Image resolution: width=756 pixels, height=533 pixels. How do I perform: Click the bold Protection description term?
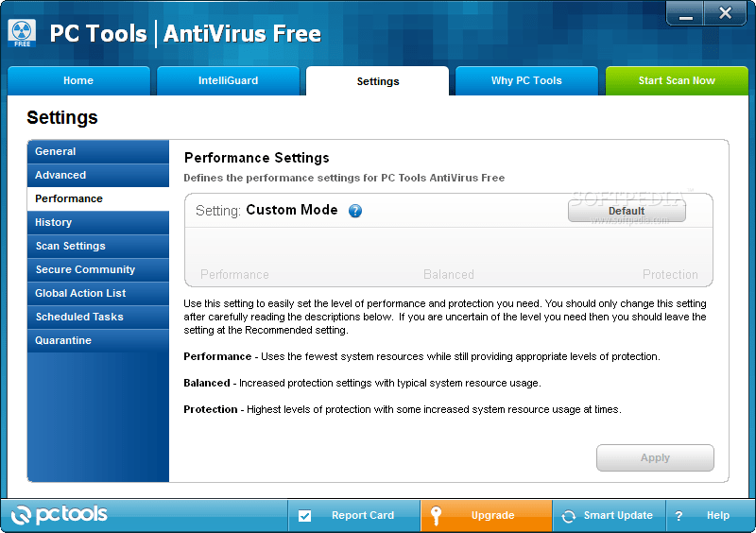(x=211, y=409)
